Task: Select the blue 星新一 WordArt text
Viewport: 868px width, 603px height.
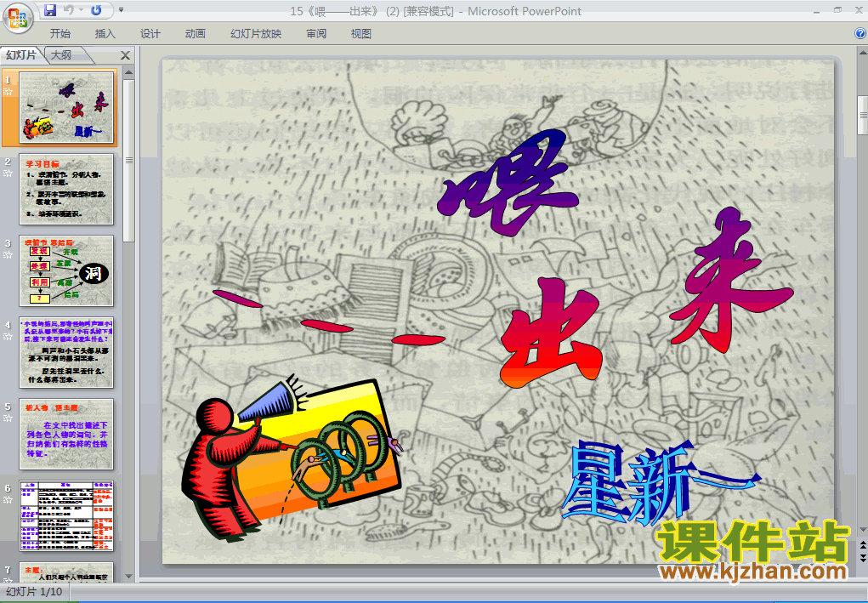Action: click(x=661, y=483)
